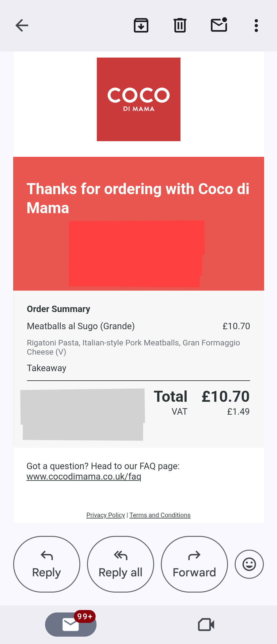Mark the email as unread

[x=219, y=25]
